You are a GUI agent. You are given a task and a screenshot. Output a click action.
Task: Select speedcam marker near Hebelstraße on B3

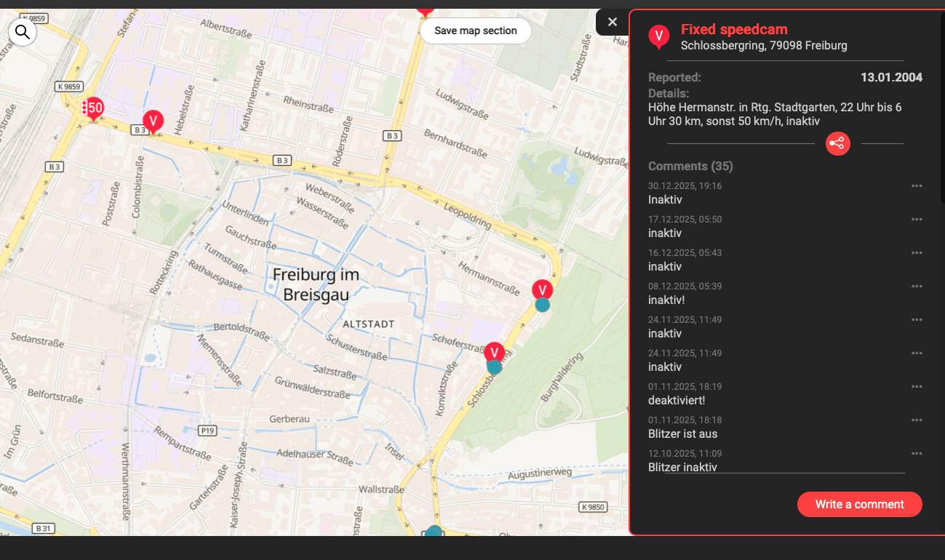[x=153, y=120]
